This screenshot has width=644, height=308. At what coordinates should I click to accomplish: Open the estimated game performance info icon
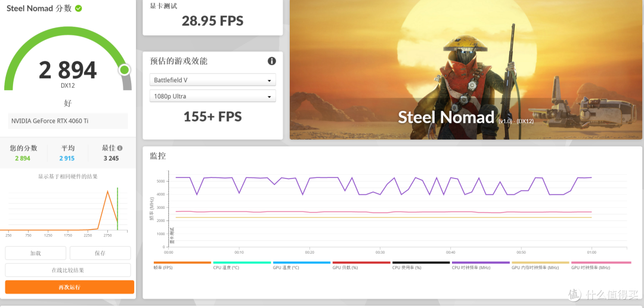point(272,61)
